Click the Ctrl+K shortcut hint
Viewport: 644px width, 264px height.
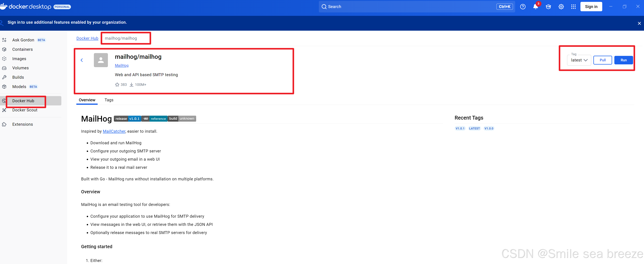click(504, 7)
